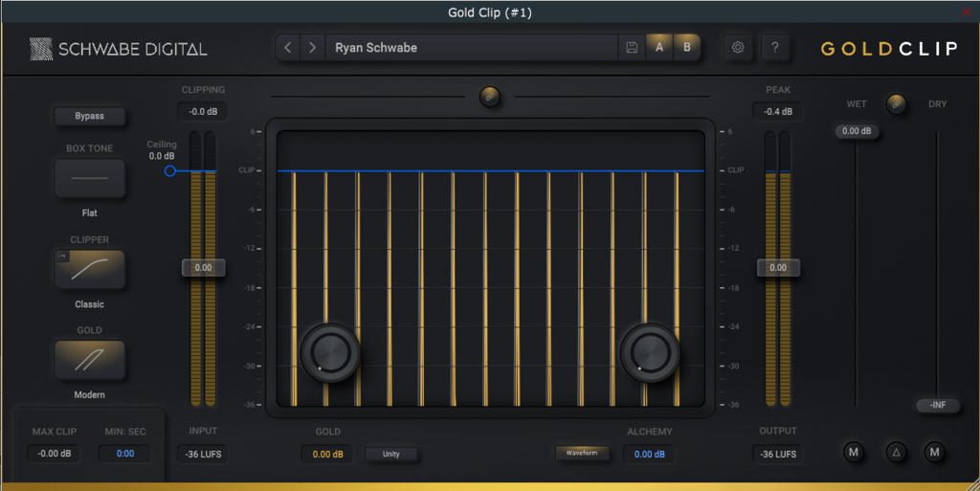980x491 pixels.
Task: Click the input gain 0.00 slider handle
Action: [x=203, y=267]
